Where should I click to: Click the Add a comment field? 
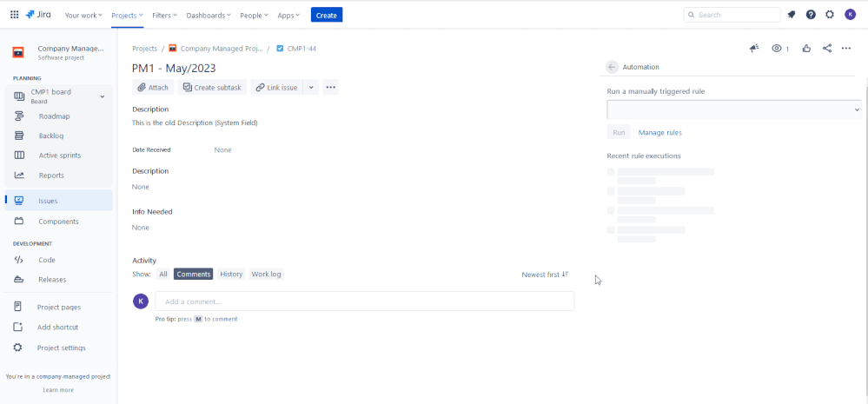click(x=364, y=301)
